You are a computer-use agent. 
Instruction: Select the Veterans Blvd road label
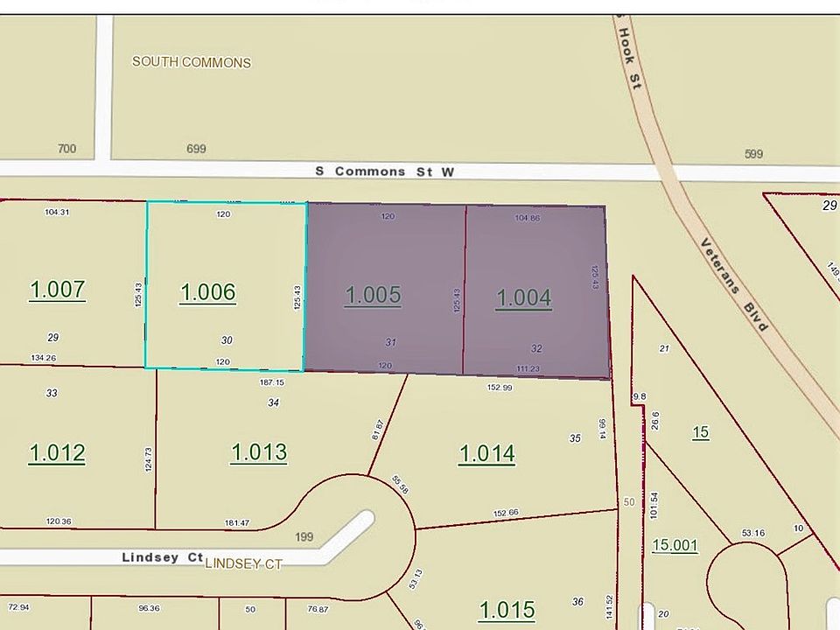pyautogui.click(x=734, y=285)
